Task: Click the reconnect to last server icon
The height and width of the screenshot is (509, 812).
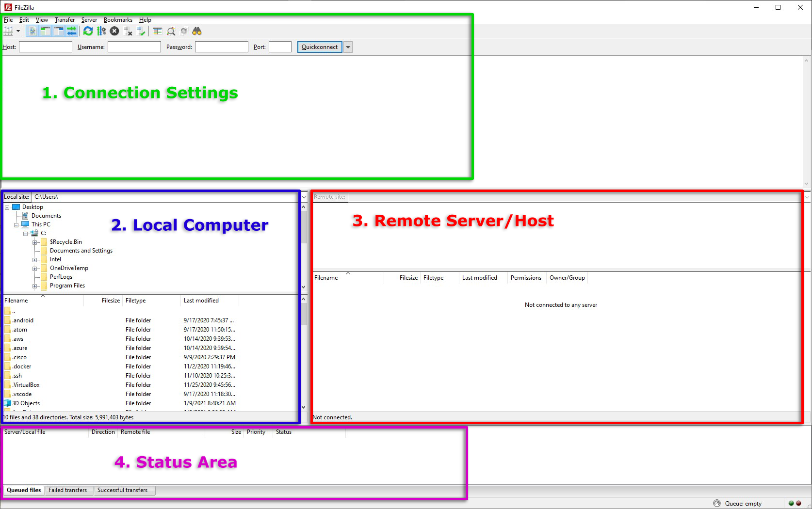Action: tap(141, 31)
